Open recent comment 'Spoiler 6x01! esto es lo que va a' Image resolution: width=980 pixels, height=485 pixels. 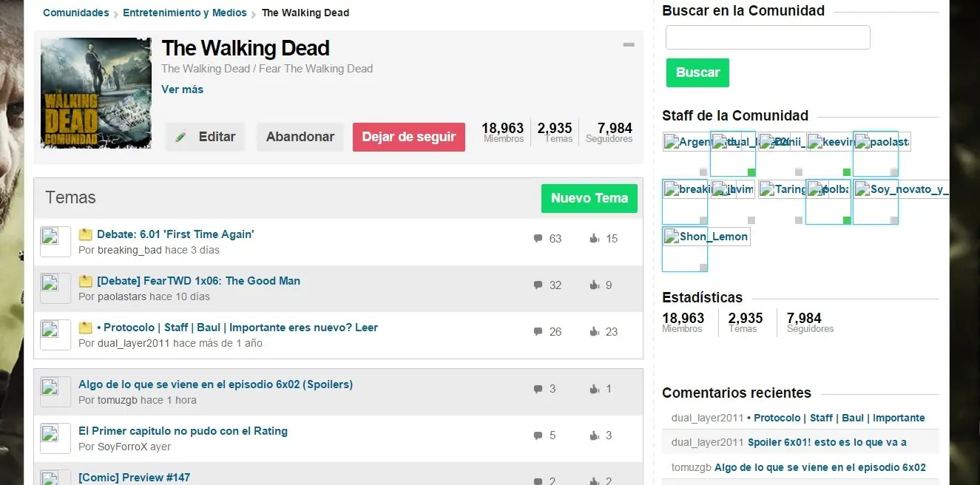(x=827, y=442)
